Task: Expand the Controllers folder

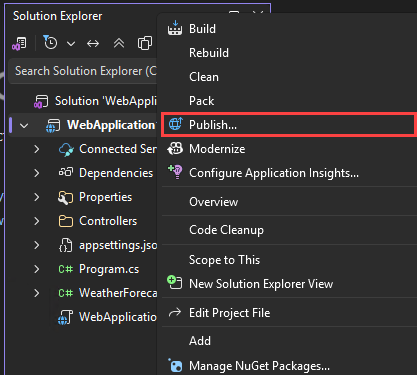Action: click(37, 221)
